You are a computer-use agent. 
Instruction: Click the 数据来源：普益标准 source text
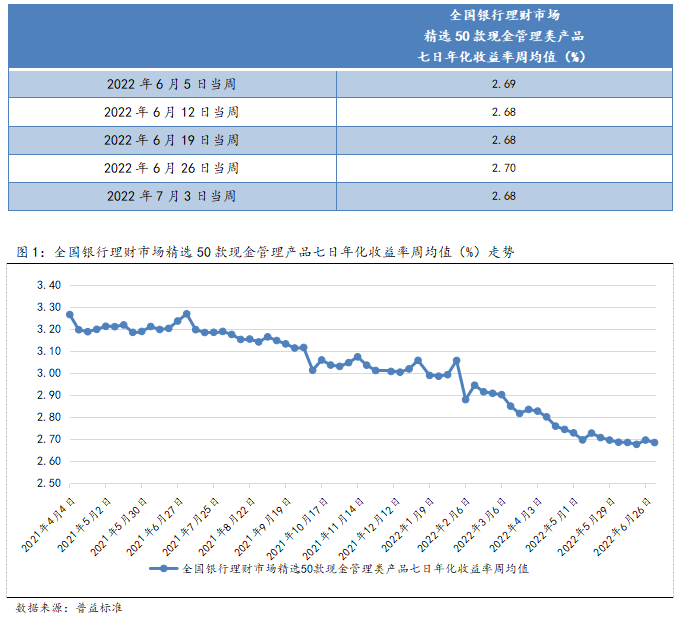coord(70,606)
